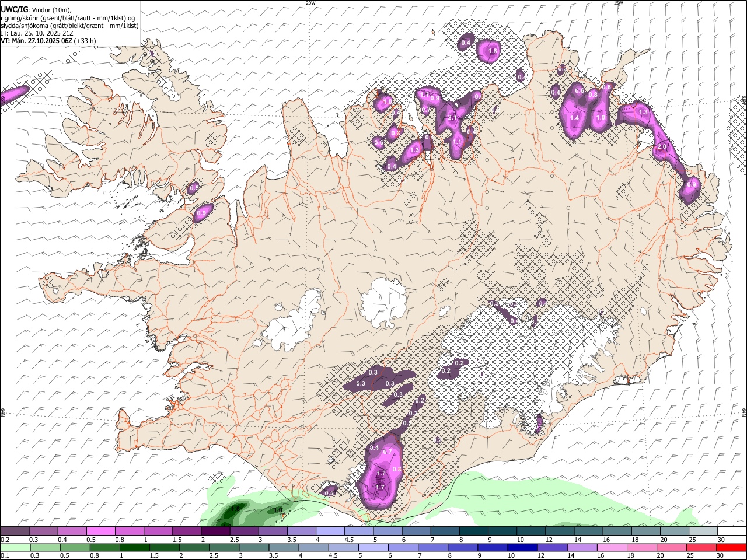Click the '(+33 h)' forecast offset text
The image size is (747, 560).
(85, 41)
